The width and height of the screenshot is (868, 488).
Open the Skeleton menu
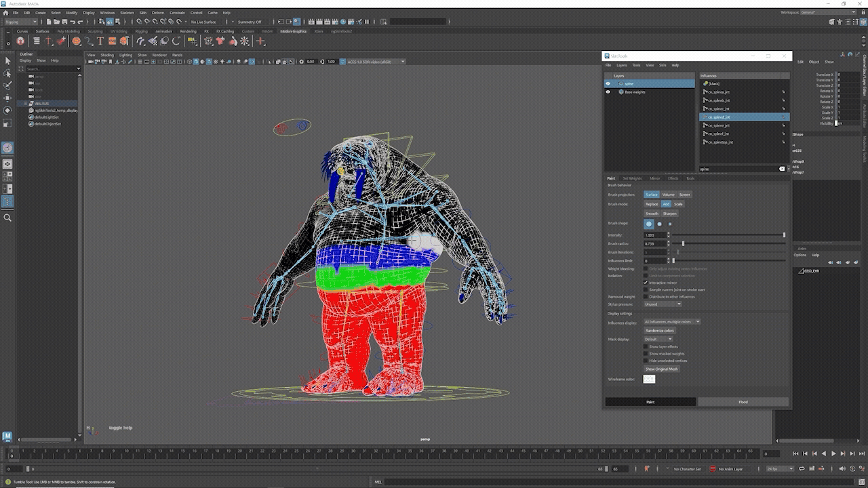tap(127, 12)
